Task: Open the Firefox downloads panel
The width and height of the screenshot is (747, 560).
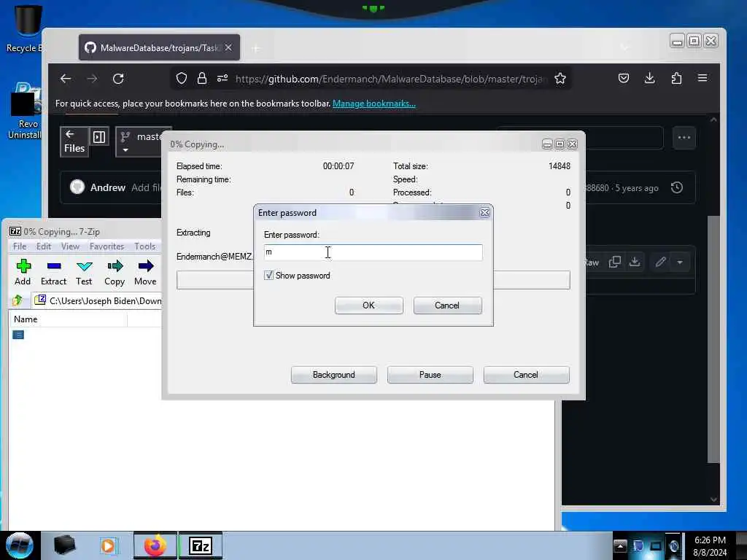Action: pyautogui.click(x=649, y=78)
